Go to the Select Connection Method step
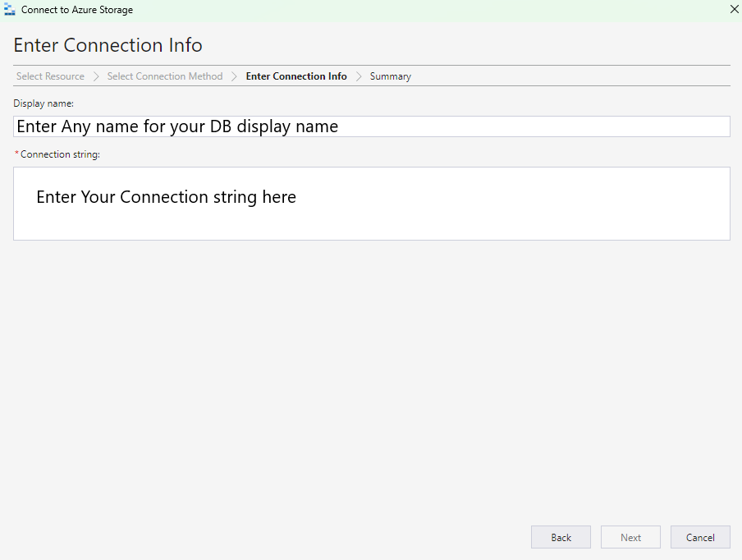Image resolution: width=742 pixels, height=560 pixels. tap(165, 76)
